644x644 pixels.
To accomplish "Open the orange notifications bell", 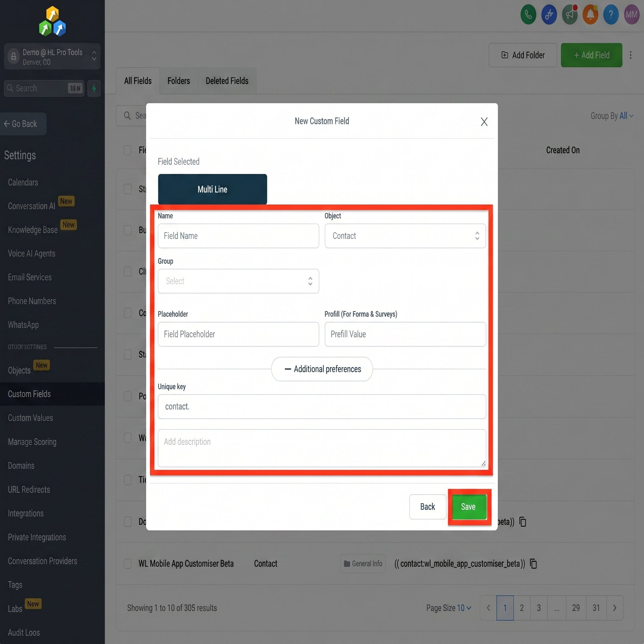I will pos(590,14).
